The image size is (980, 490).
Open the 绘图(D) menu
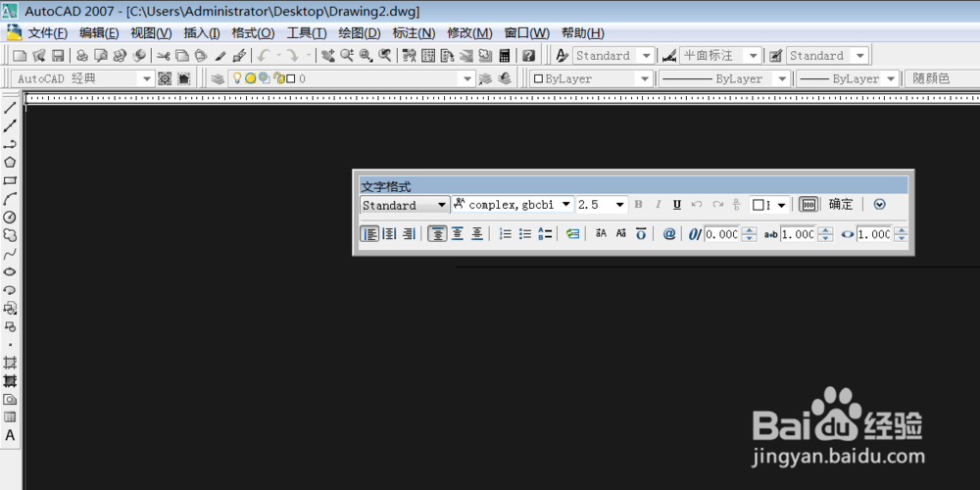click(x=360, y=33)
